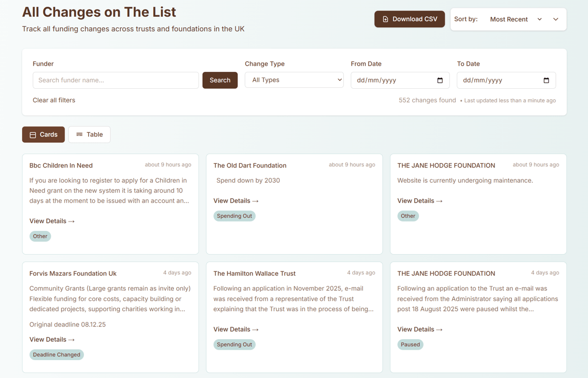This screenshot has height=378, width=588.
Task: Click The Old Dart Foundation title
Action: click(x=250, y=165)
